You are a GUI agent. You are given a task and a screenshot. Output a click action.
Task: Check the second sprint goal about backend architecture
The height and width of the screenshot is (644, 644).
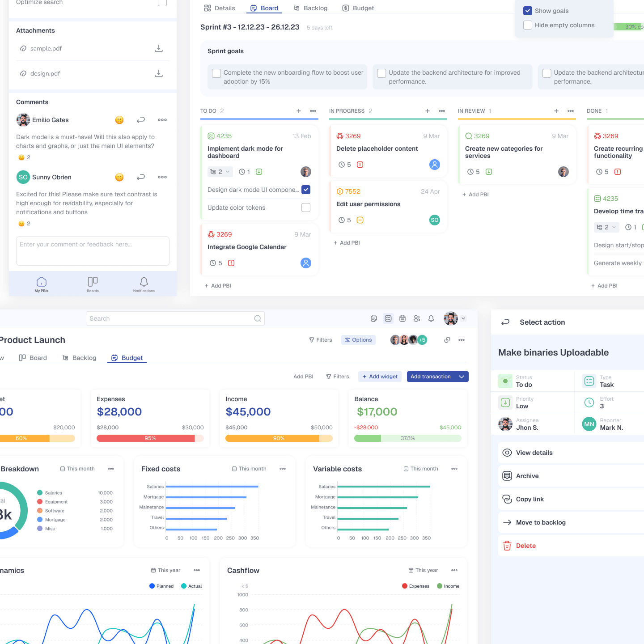[x=381, y=73]
